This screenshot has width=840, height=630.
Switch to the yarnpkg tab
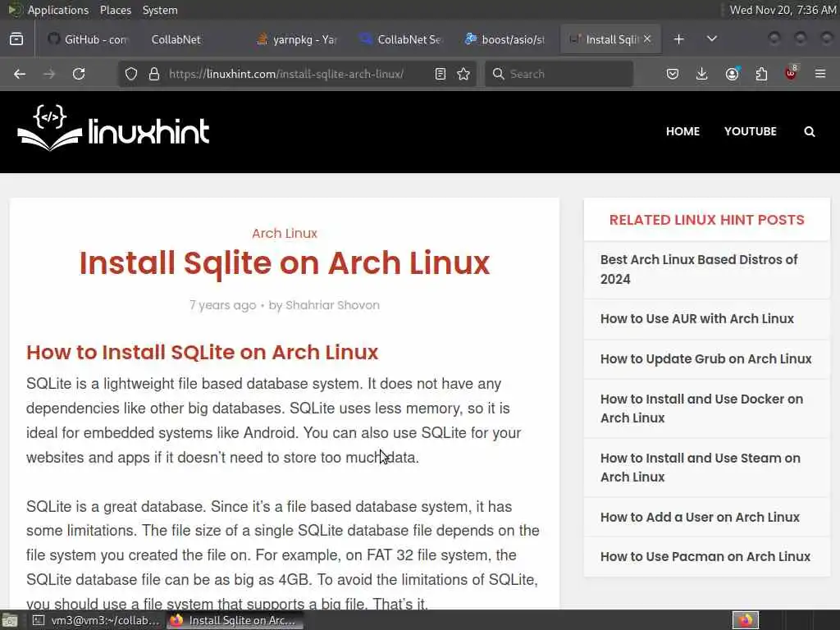(x=296, y=39)
